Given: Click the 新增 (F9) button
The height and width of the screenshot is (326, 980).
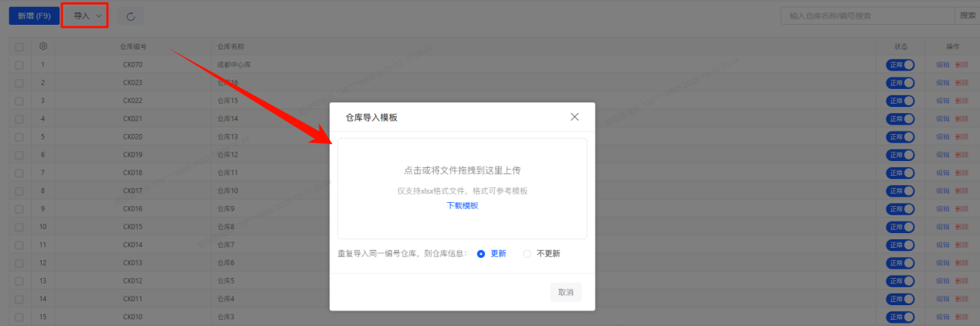Looking at the screenshot, I should click(34, 16).
